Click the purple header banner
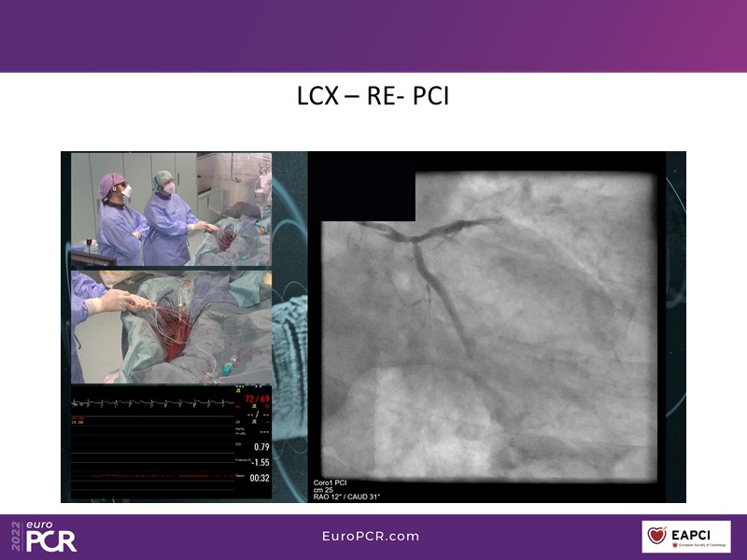The width and height of the screenshot is (747, 560). click(x=373, y=35)
